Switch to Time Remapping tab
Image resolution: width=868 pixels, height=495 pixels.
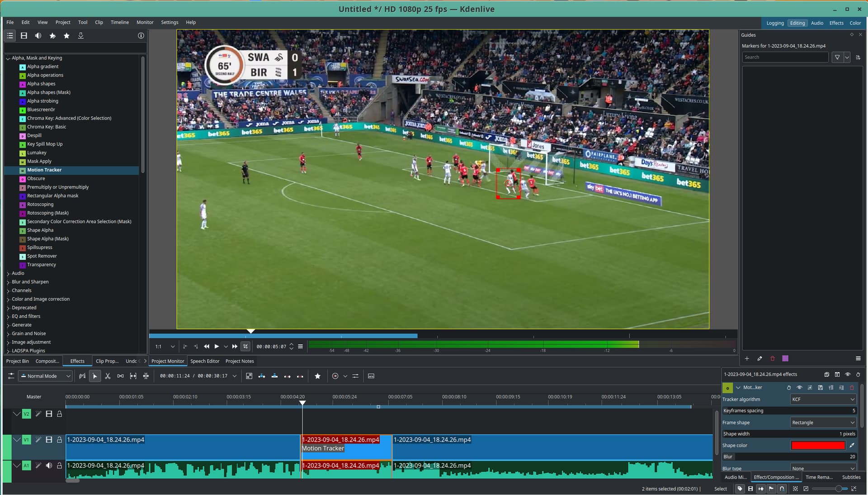819,477
